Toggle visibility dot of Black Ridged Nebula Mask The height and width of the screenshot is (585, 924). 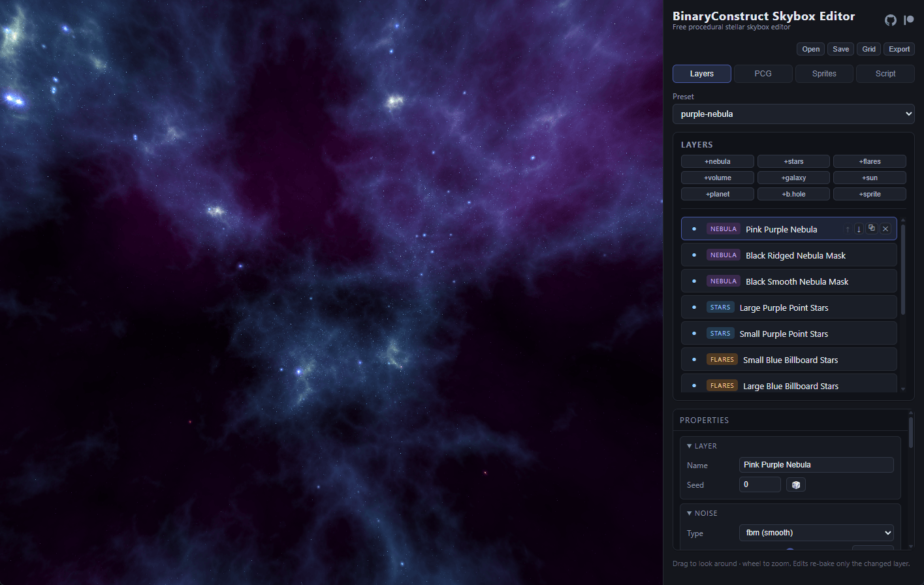tap(694, 255)
